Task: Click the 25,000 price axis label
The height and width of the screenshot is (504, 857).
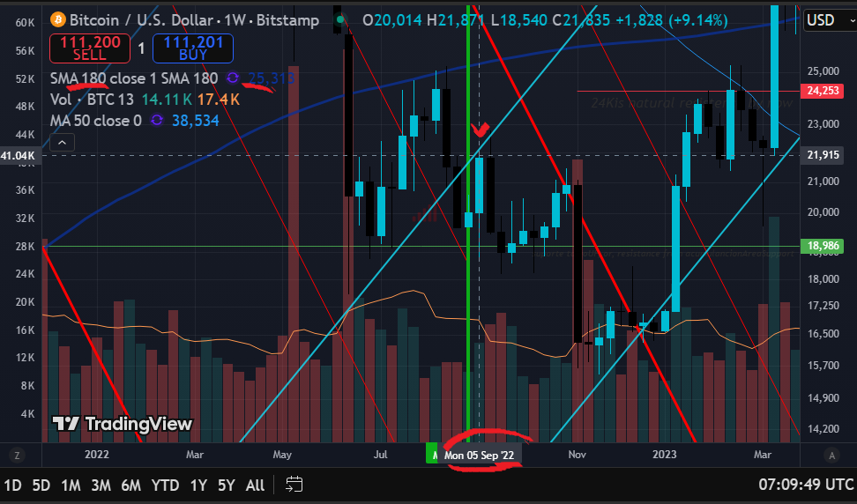Action: (x=823, y=71)
